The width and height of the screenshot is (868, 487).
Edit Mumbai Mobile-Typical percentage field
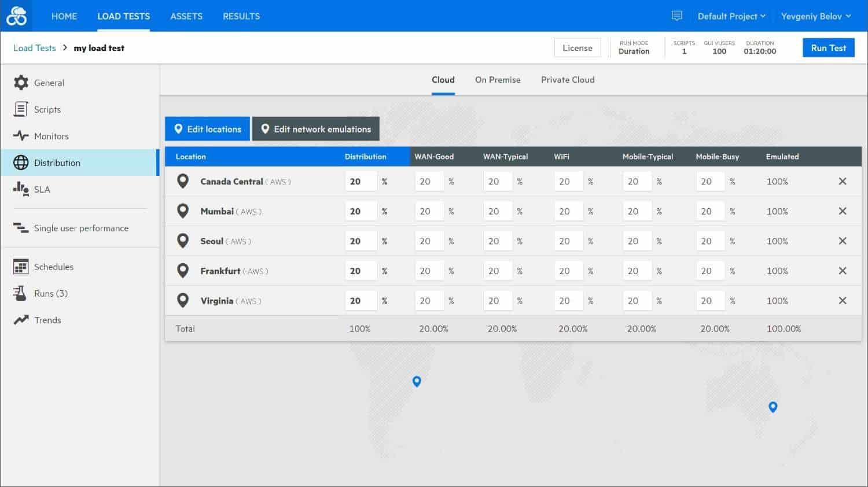point(638,211)
